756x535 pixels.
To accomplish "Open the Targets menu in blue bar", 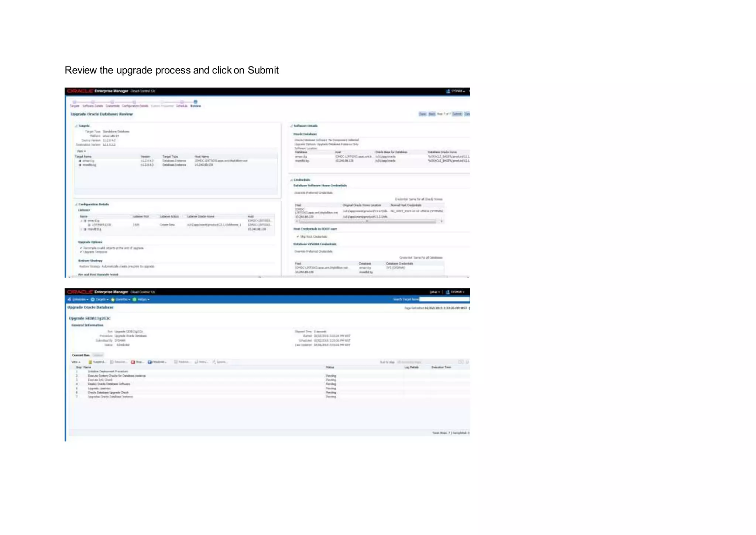I will pyautogui.click(x=102, y=300).
